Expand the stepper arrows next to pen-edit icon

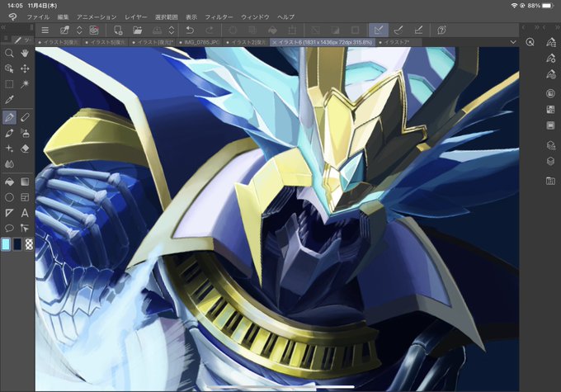(79, 31)
